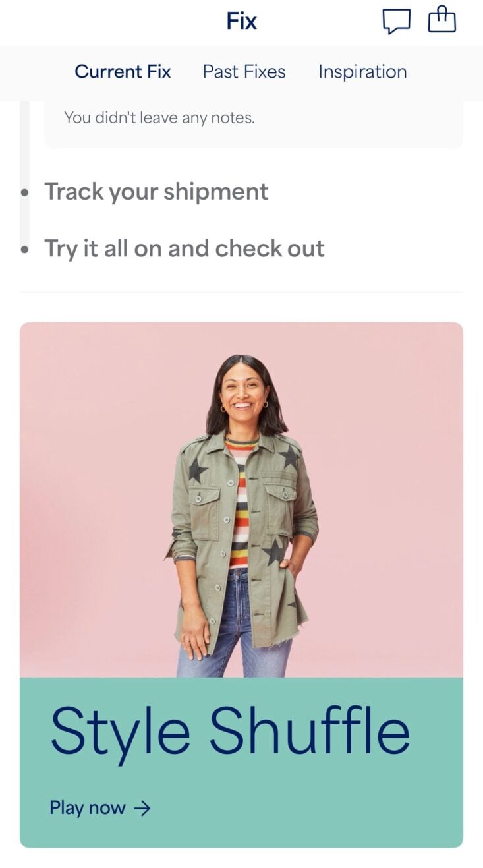483x868 pixels.
Task: Go to the Inspiration tab
Action: (362, 72)
